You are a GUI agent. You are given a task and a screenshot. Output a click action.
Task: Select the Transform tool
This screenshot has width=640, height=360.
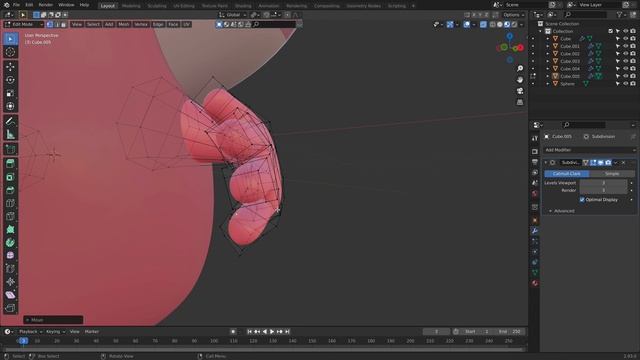click(x=10, y=106)
